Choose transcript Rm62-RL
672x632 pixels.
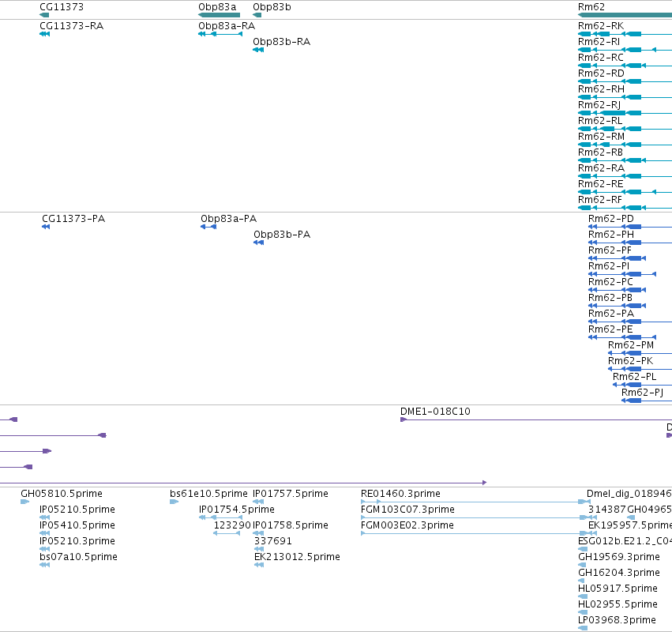click(x=600, y=121)
